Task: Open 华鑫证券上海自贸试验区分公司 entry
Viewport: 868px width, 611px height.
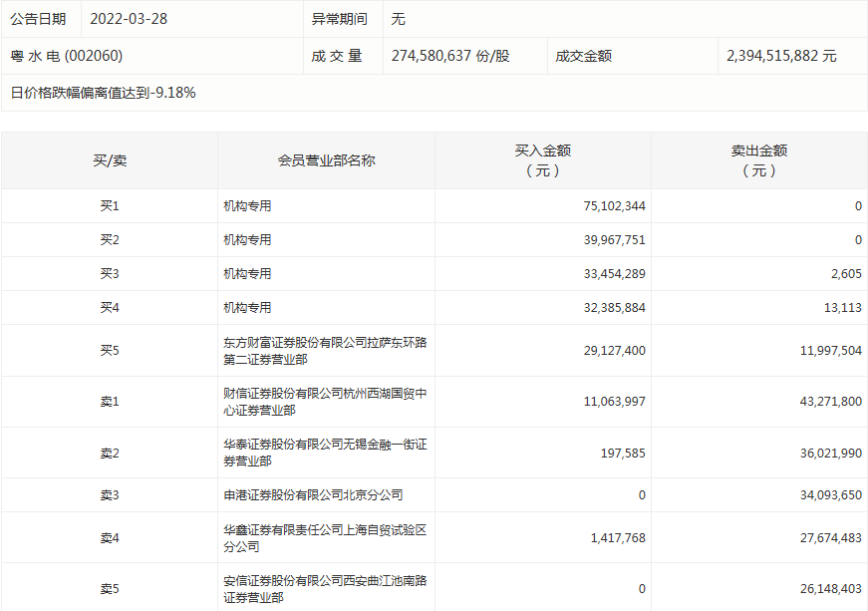Action: tap(325, 538)
